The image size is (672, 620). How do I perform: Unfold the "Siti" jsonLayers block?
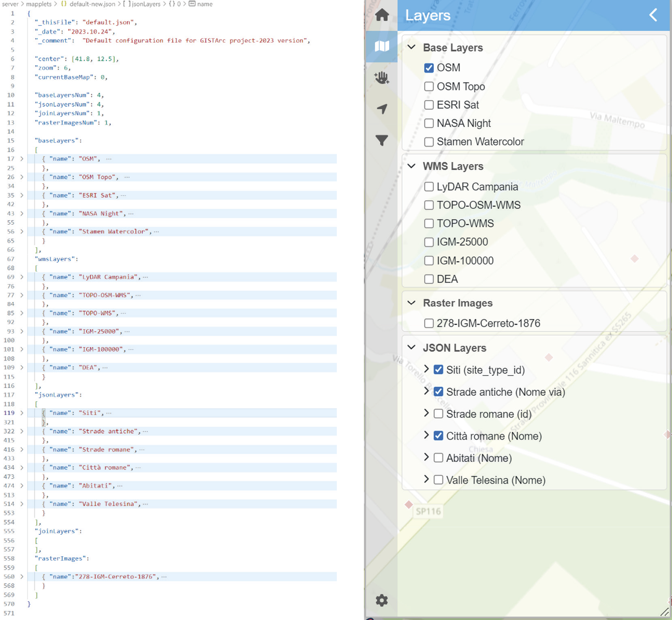pos(22,413)
